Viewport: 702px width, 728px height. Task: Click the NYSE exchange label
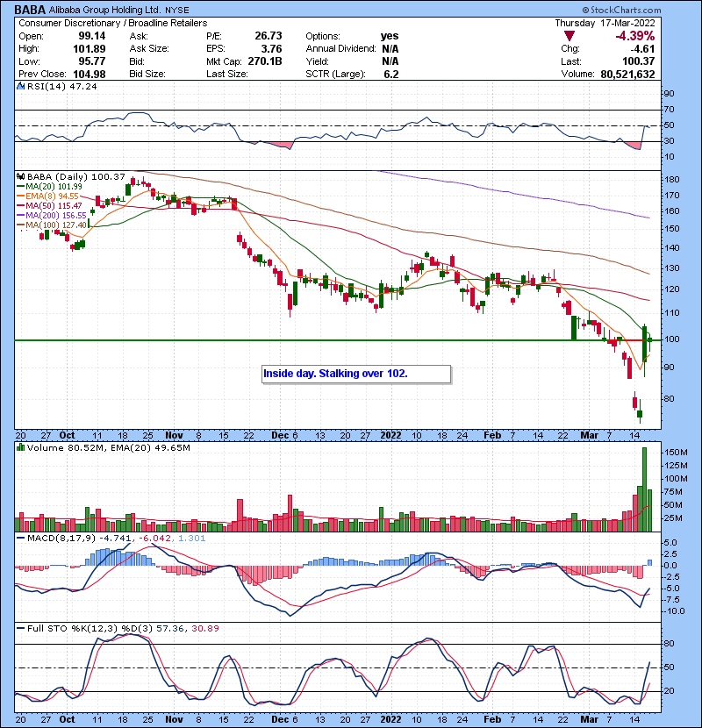click(x=176, y=11)
